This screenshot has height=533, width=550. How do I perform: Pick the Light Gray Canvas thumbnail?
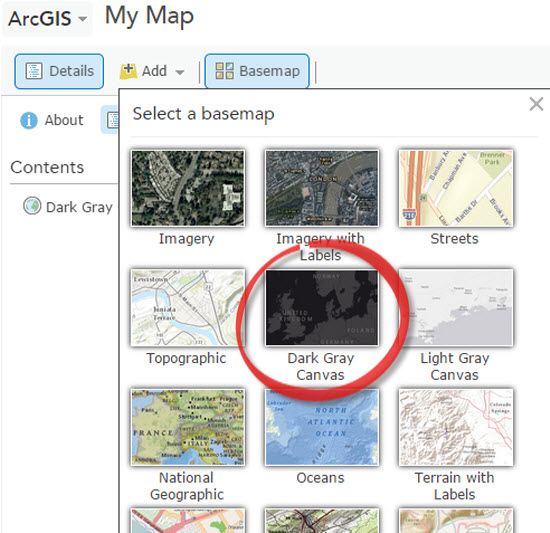click(456, 308)
